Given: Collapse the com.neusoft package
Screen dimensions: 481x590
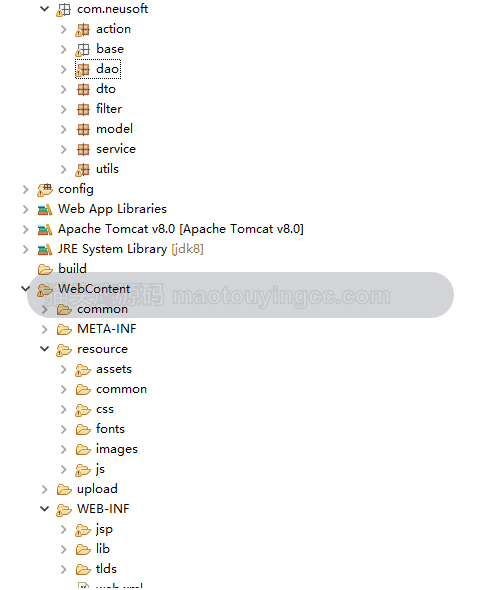Looking at the screenshot, I should [44, 9].
